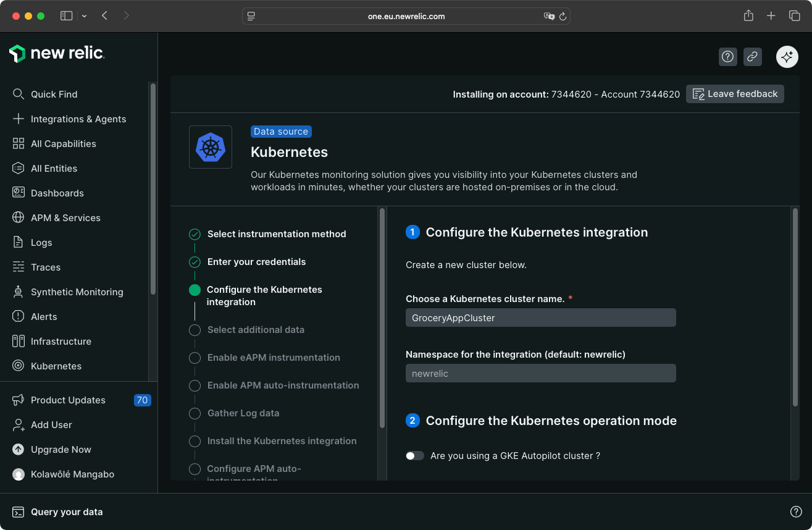This screenshot has width=812, height=530.
Task: Toggle the GKE Autopilot cluster switch
Action: pos(415,455)
